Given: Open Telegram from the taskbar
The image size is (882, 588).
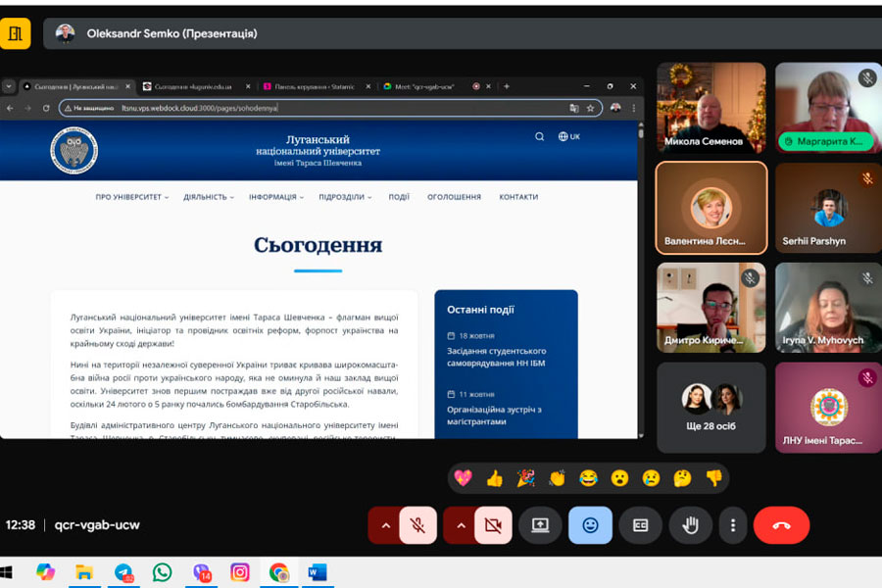Looking at the screenshot, I should pyautogui.click(x=123, y=572).
